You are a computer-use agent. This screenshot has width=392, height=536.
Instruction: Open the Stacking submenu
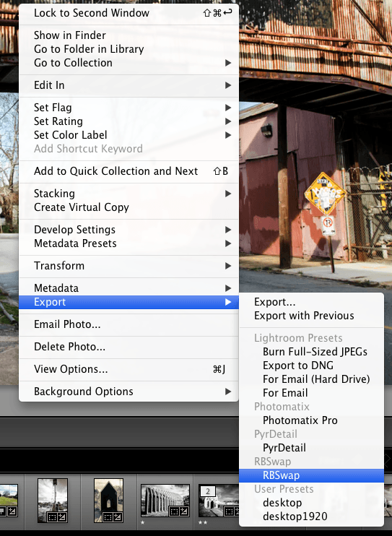point(129,194)
